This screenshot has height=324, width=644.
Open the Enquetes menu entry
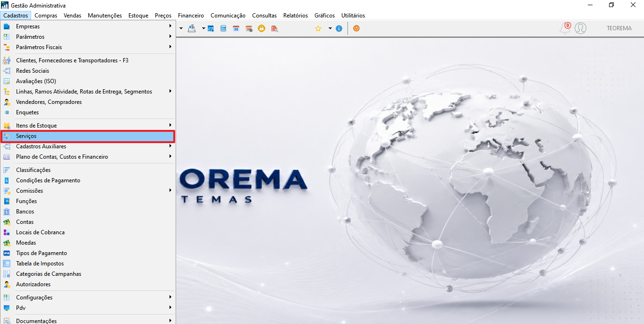pyautogui.click(x=88, y=112)
